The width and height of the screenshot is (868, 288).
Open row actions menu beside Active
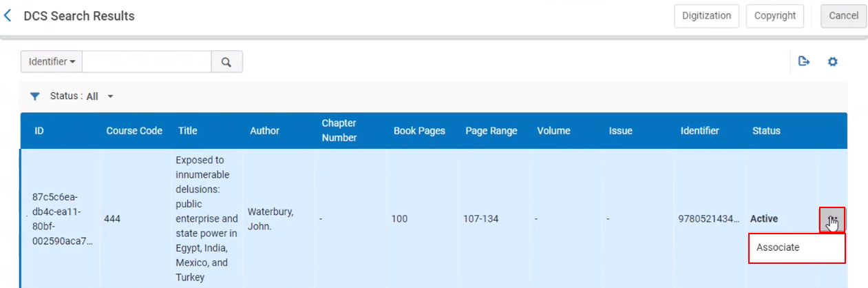pos(832,220)
